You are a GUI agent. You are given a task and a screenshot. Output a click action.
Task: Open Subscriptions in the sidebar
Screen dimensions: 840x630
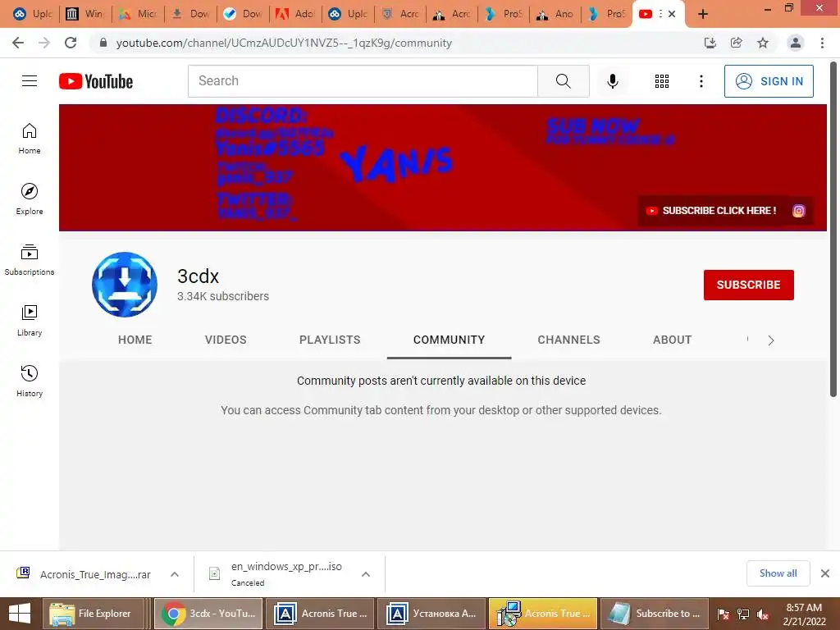(x=30, y=259)
